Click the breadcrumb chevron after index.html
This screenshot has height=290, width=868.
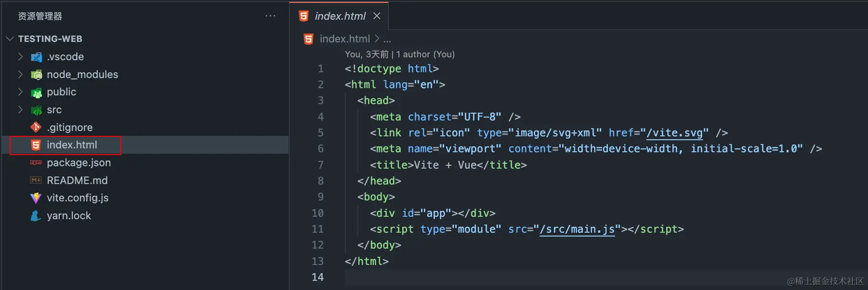point(377,39)
